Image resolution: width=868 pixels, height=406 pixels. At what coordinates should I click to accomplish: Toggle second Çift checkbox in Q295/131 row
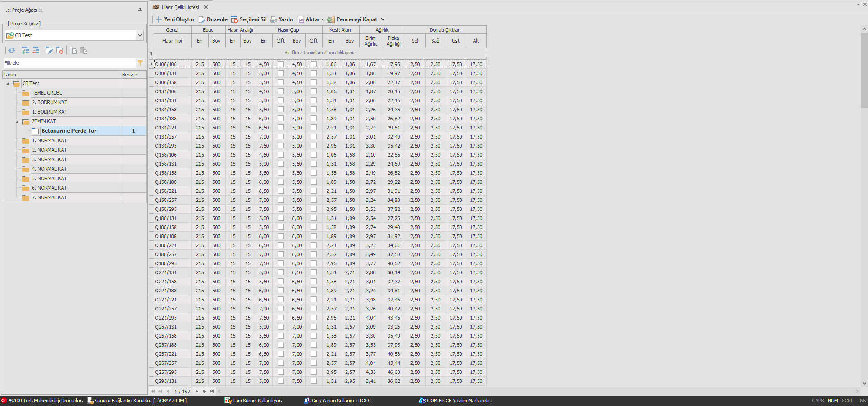click(x=313, y=381)
